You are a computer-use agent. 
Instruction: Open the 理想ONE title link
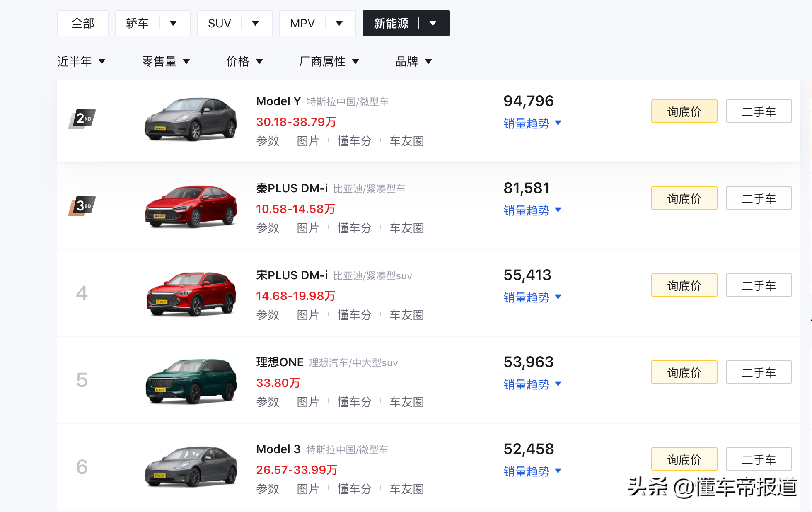280,362
